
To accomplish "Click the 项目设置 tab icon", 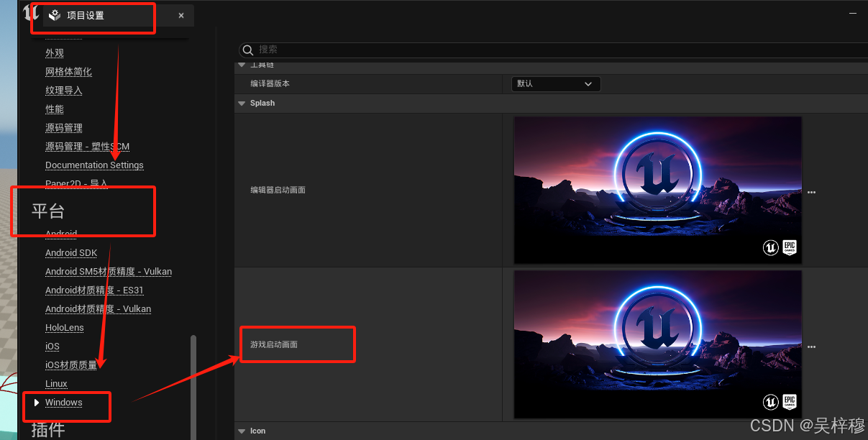I will pos(55,15).
